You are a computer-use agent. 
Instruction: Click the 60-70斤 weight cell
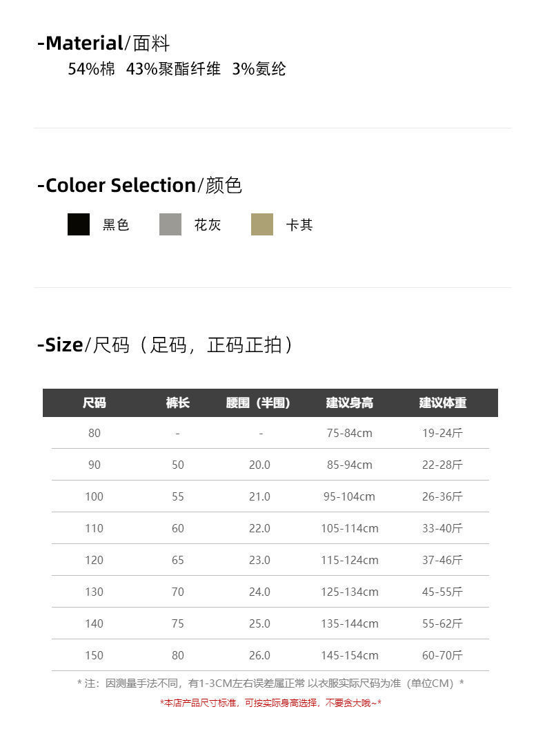click(443, 655)
